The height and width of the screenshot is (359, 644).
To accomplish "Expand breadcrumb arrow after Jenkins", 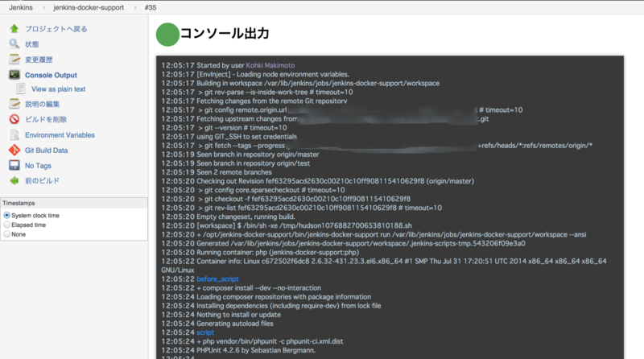I will (x=43, y=7).
